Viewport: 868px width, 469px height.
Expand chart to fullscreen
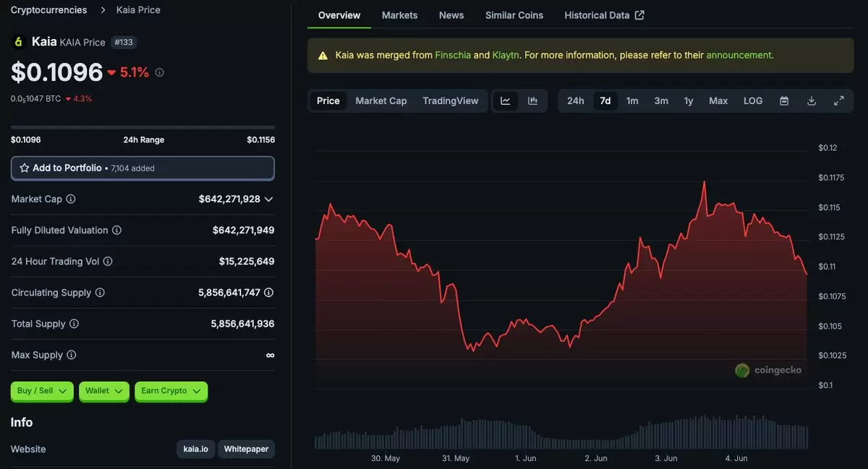[x=839, y=101]
